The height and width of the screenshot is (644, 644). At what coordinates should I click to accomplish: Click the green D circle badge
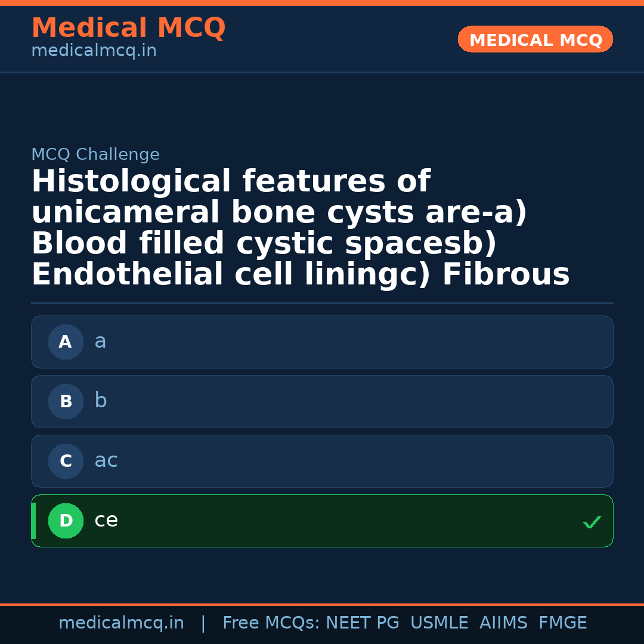click(x=66, y=521)
